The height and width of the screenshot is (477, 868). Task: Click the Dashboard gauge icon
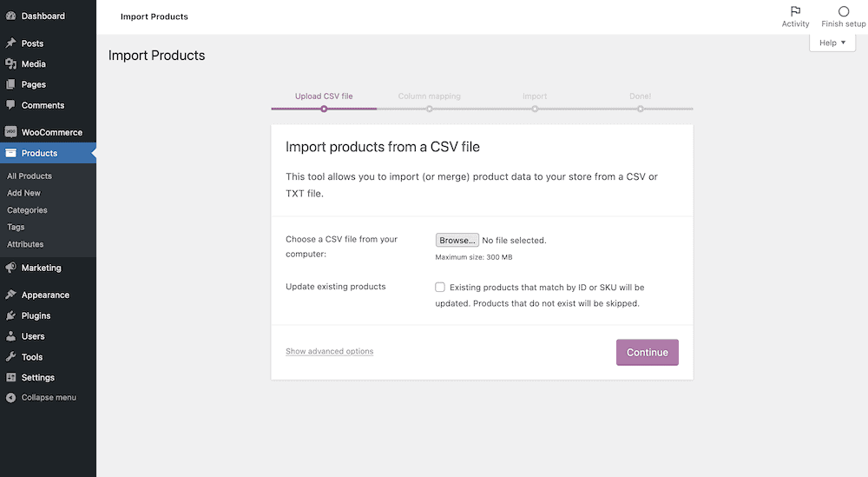tap(10, 16)
